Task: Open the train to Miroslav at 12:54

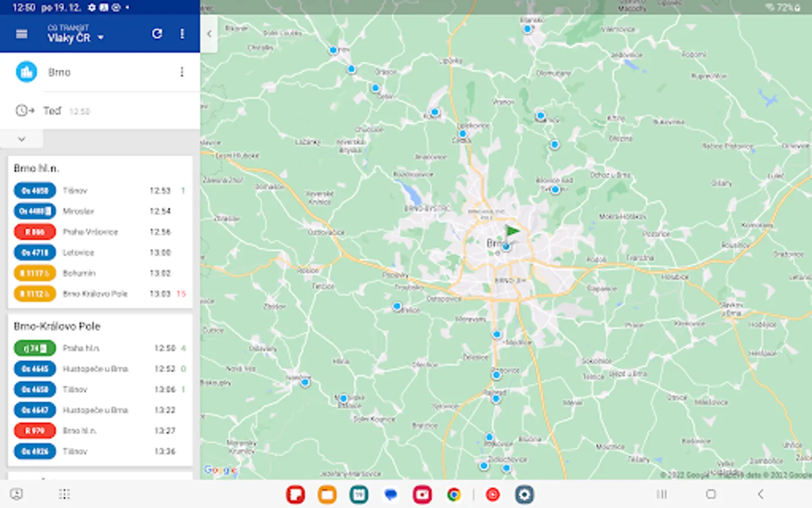Action: (x=100, y=211)
